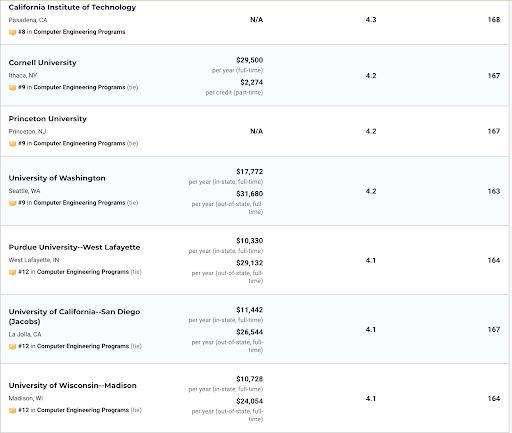
Task: Click Cornell's $29,500 tuition figure
Action: 250,60
